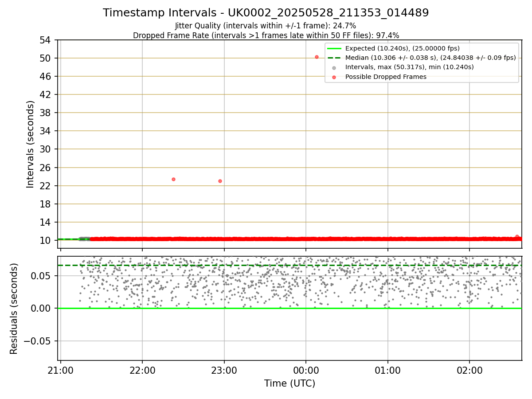Click the grey dot marker in legend
The image size is (532, 399).
(x=334, y=68)
